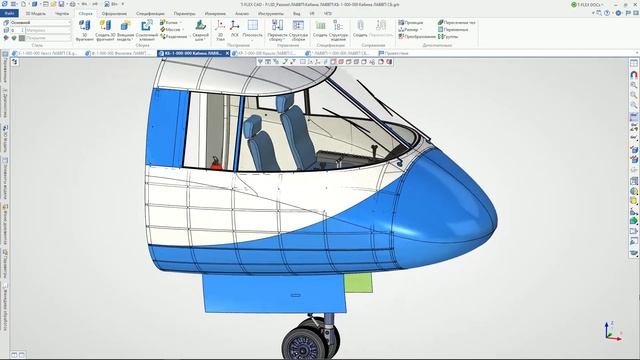Click Создать in the Спецификации group
The height and width of the screenshot is (360, 640).
coord(320,29)
